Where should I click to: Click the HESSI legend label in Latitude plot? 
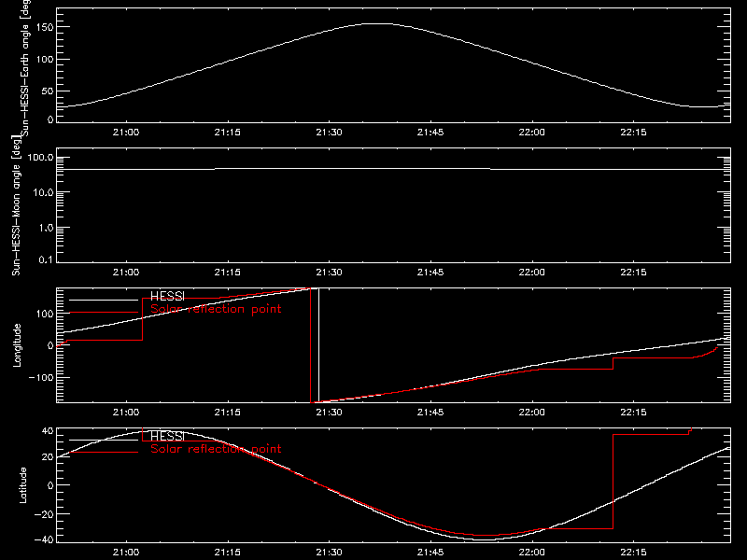click(x=167, y=437)
